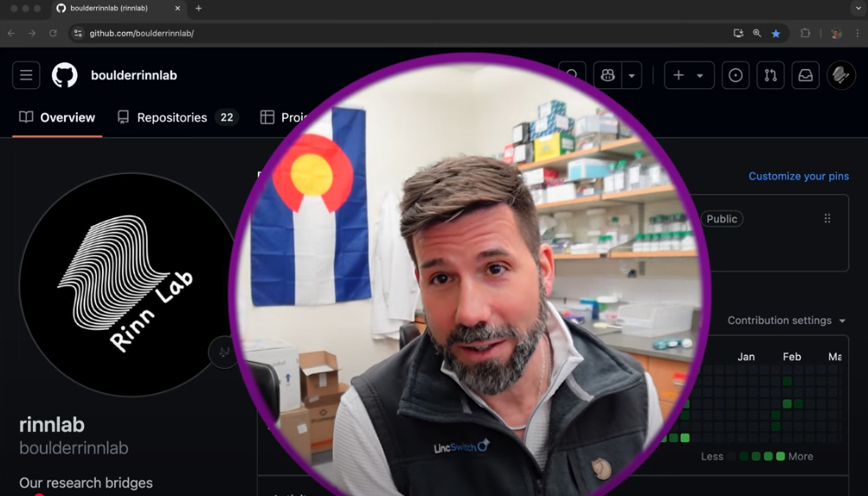Open the Chrome three-dot menu
The height and width of the screenshot is (496, 868).
tap(858, 33)
